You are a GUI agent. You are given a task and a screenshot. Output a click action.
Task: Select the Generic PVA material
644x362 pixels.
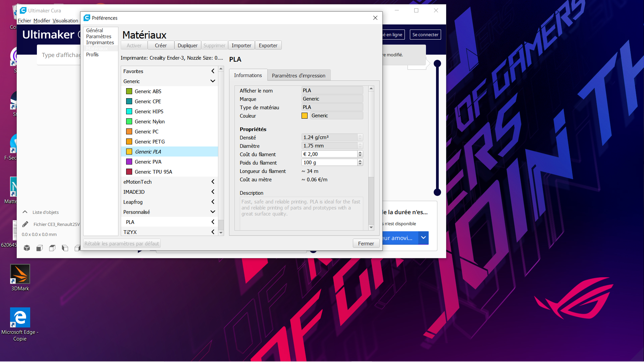pyautogui.click(x=148, y=162)
